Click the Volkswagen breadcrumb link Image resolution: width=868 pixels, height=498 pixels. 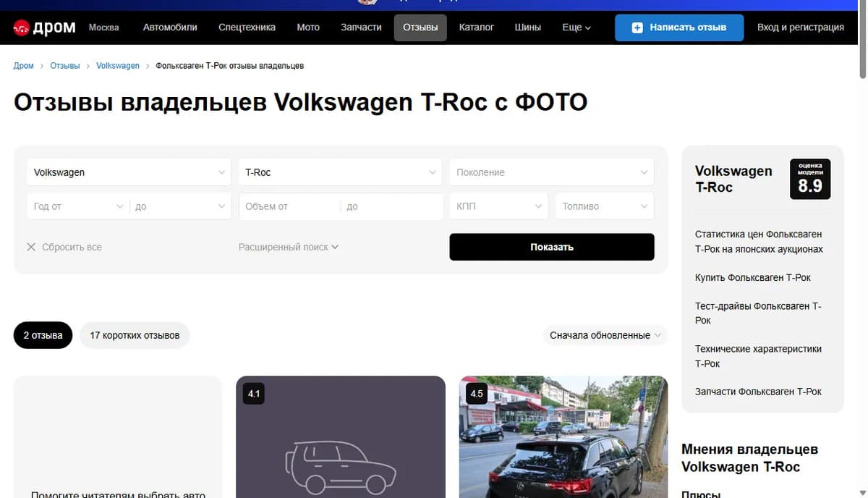click(118, 66)
